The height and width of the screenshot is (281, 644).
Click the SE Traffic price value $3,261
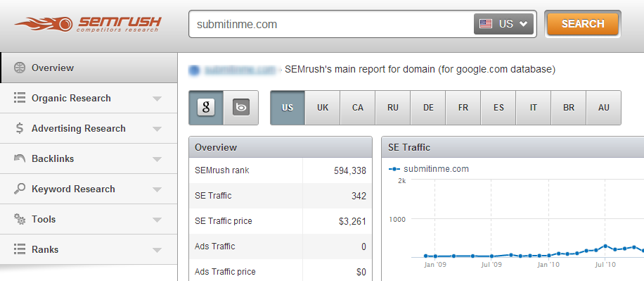[352, 221]
